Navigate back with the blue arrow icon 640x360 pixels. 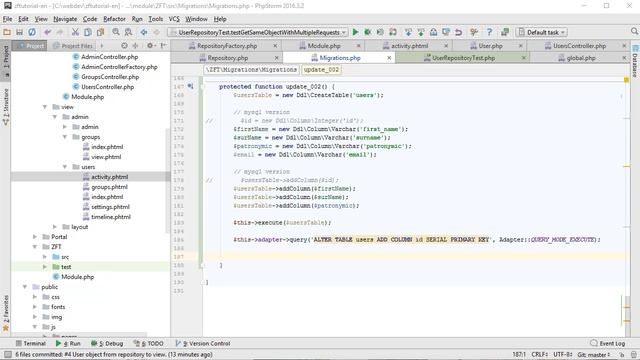[144, 32]
